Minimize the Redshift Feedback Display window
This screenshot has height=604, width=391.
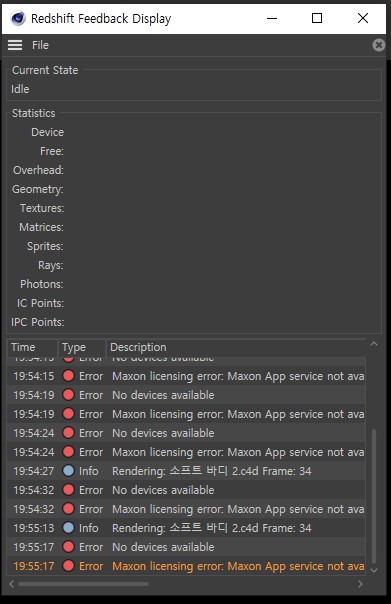(272, 18)
